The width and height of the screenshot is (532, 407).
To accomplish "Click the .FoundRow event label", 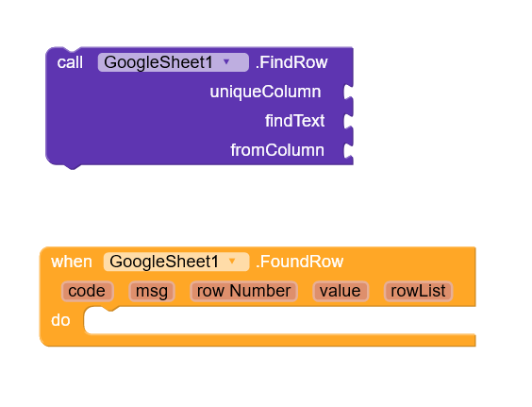I will (299, 262).
